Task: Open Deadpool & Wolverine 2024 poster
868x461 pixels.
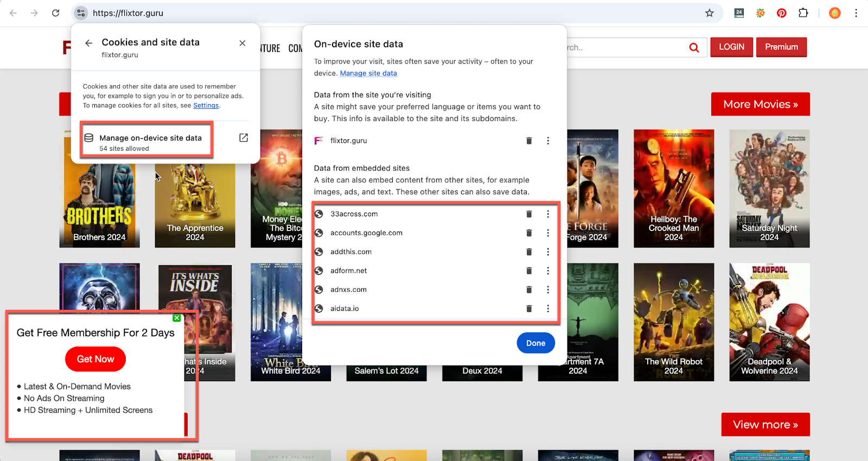Action: point(769,322)
